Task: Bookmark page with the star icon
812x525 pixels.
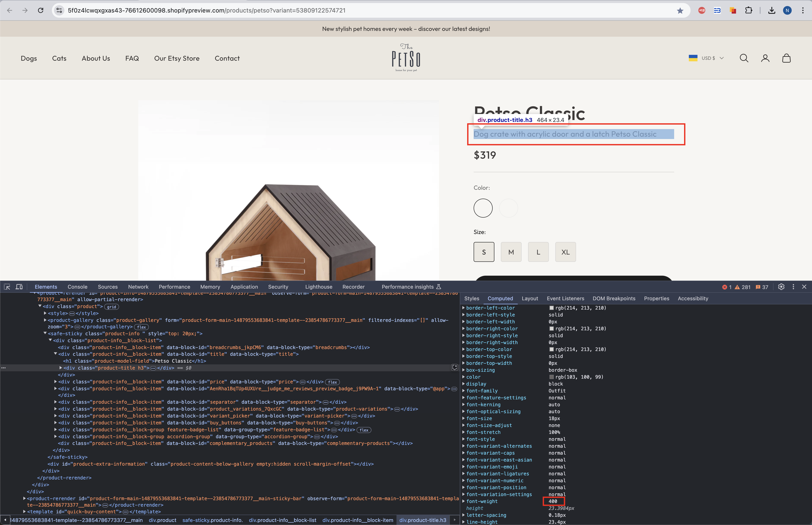Action: coord(680,11)
